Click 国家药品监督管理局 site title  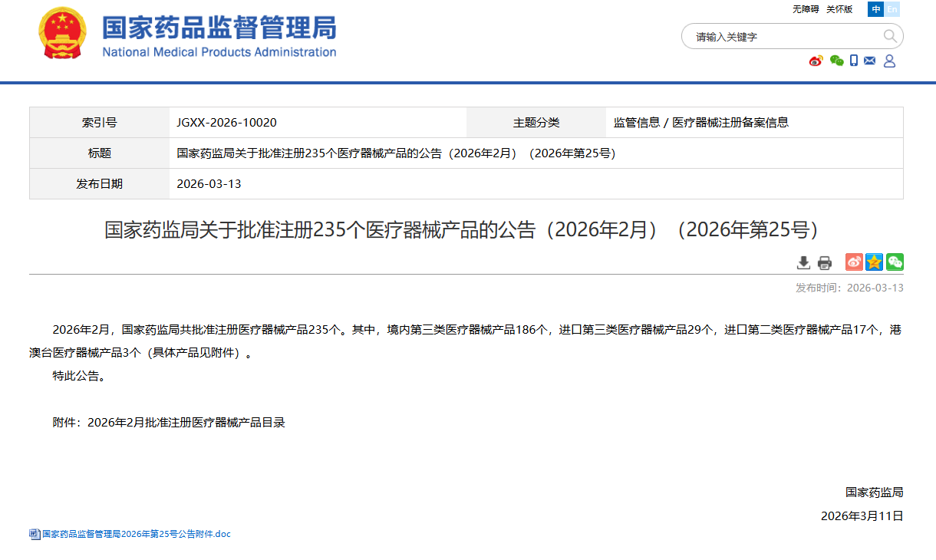pos(219,28)
